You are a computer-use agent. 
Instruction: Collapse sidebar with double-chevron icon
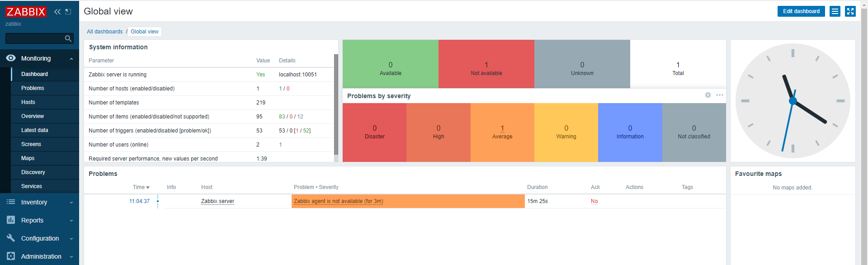57,12
